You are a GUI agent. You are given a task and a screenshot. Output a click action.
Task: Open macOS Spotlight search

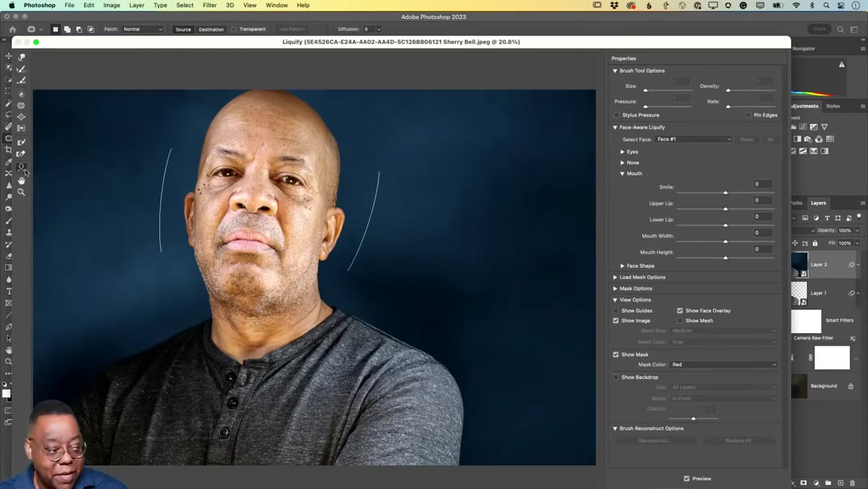(826, 5)
